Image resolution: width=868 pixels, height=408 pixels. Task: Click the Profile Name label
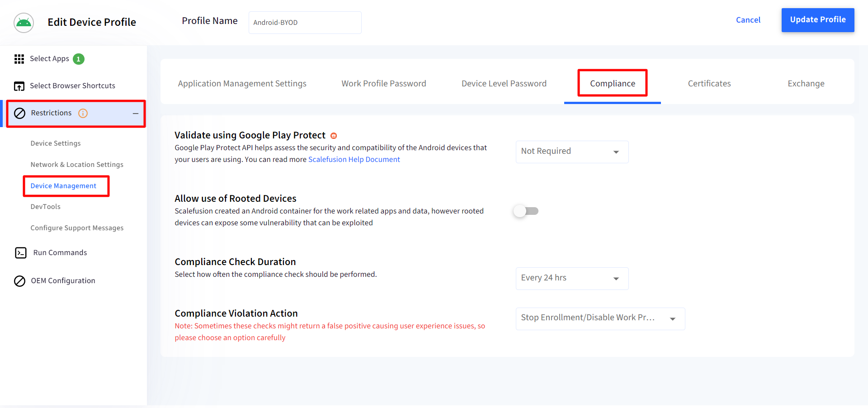point(210,21)
